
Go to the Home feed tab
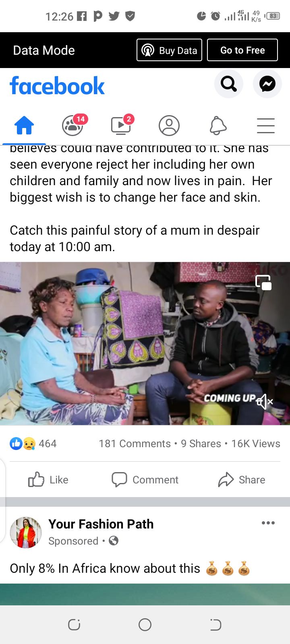(24, 125)
